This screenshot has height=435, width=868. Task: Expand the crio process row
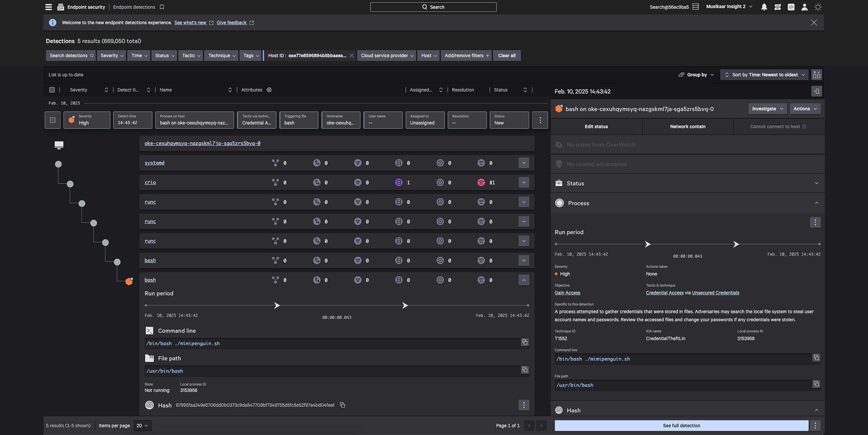[524, 182]
